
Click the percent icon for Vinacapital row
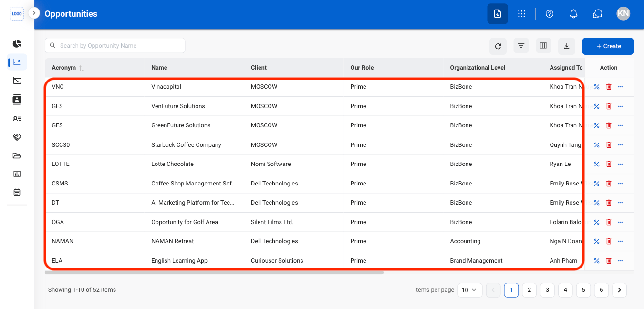596,87
